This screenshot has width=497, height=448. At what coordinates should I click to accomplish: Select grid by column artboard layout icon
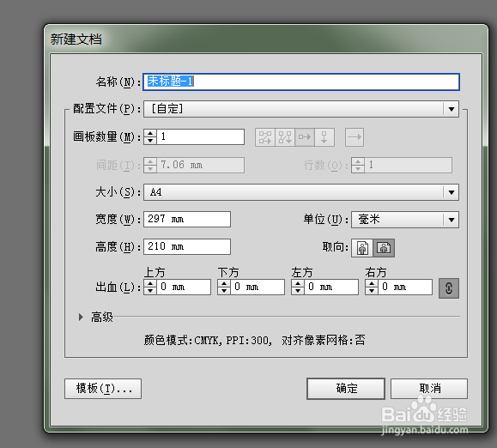point(285,137)
